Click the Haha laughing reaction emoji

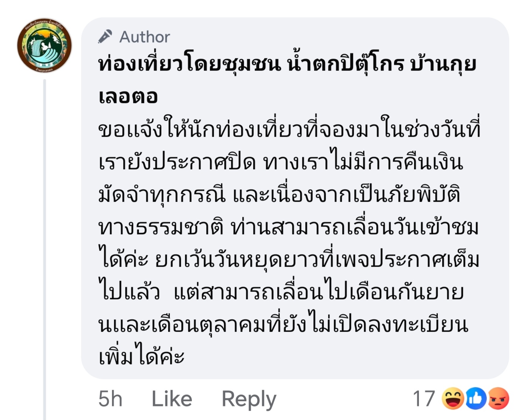coord(453,399)
